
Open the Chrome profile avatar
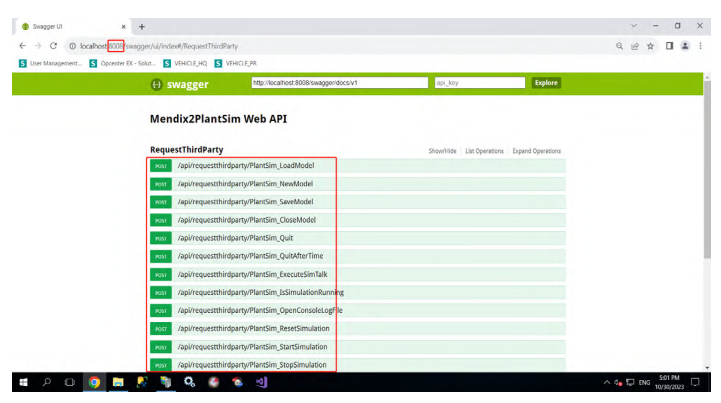click(x=685, y=46)
